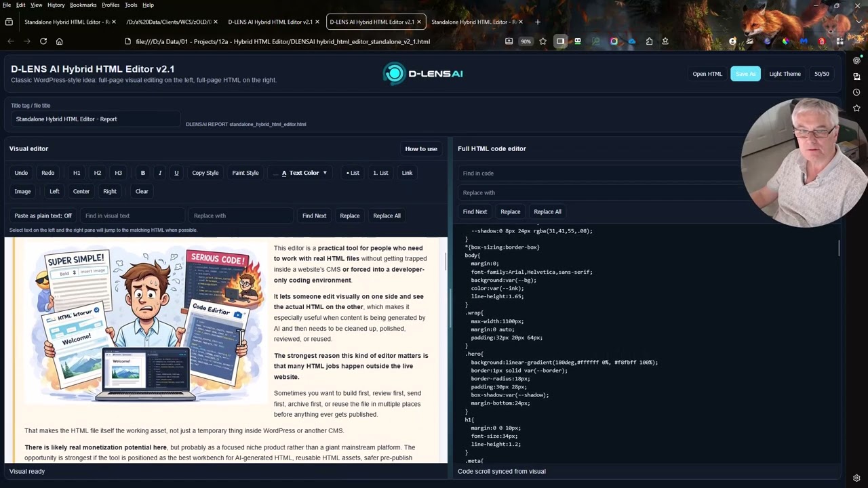This screenshot has height=488, width=868.
Task: Click Undo in visual editor
Action: (x=21, y=173)
